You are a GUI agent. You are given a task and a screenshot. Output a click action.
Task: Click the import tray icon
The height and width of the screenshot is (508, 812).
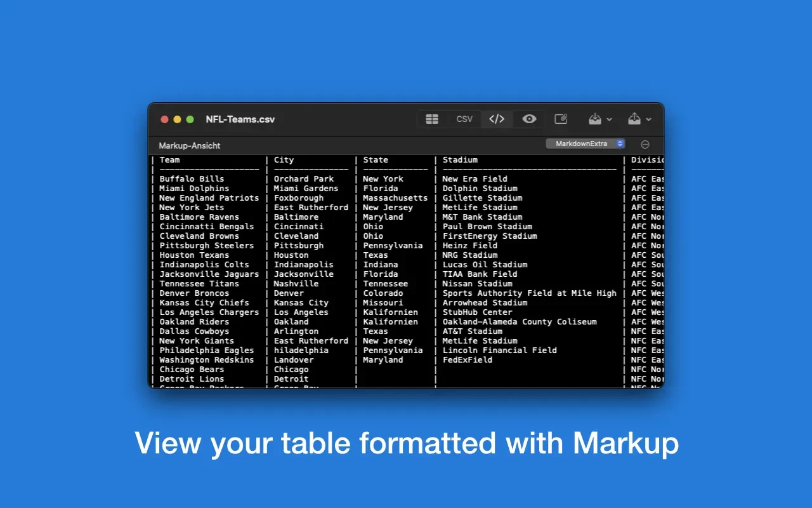click(x=594, y=119)
